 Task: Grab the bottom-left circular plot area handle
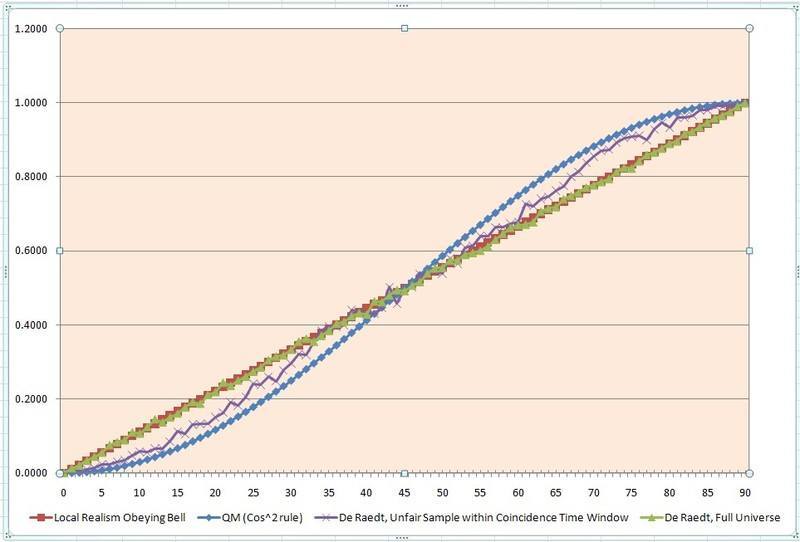click(60, 473)
